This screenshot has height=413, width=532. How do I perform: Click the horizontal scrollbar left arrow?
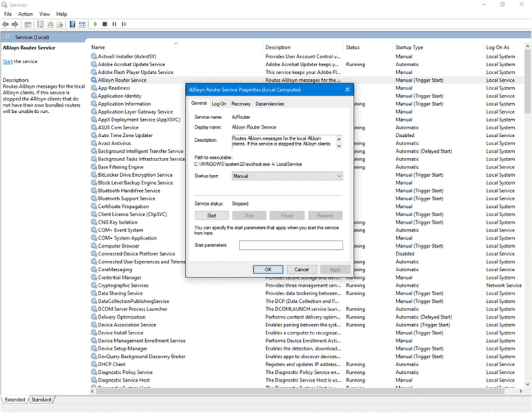point(93,391)
